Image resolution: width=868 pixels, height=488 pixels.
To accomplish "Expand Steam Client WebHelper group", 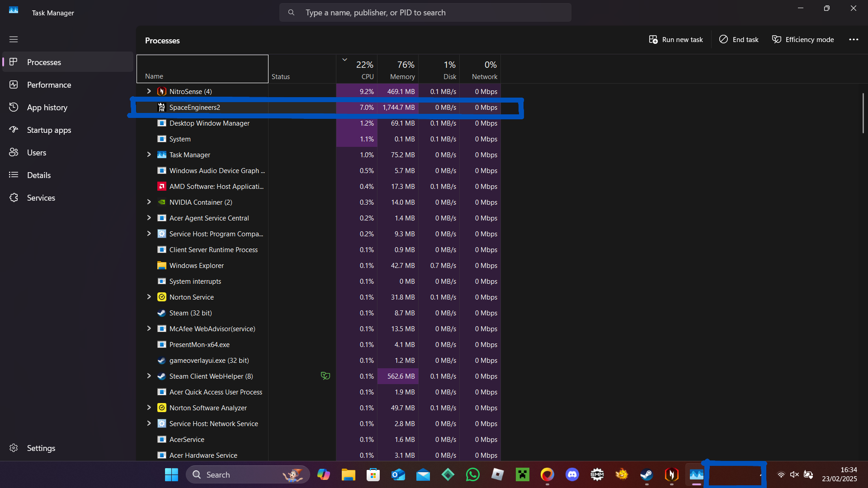I will tap(149, 376).
